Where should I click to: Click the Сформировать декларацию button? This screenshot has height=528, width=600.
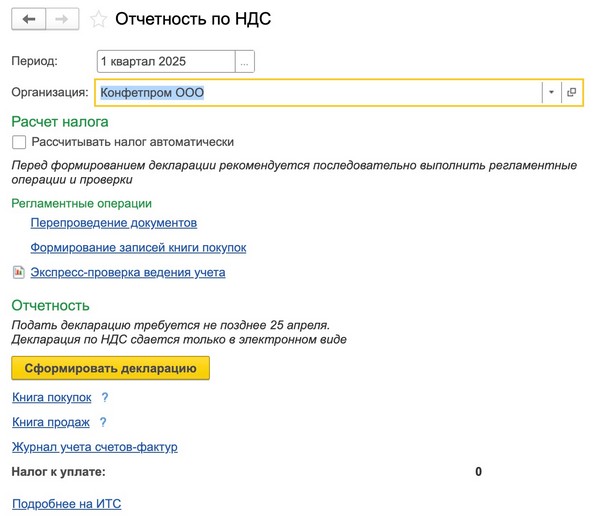click(110, 368)
